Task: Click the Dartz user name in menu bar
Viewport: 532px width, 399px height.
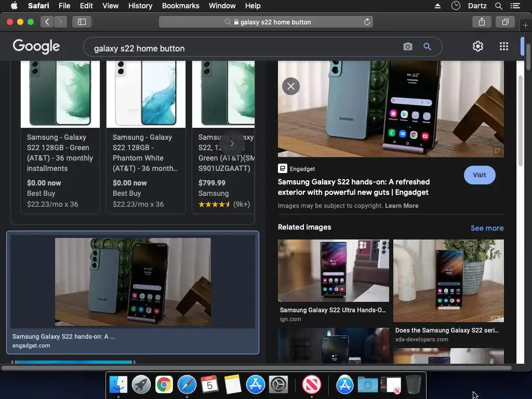Action: (477, 6)
